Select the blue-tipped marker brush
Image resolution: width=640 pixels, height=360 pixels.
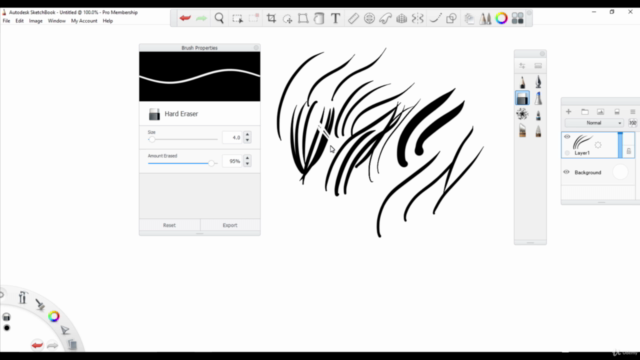coord(538,98)
